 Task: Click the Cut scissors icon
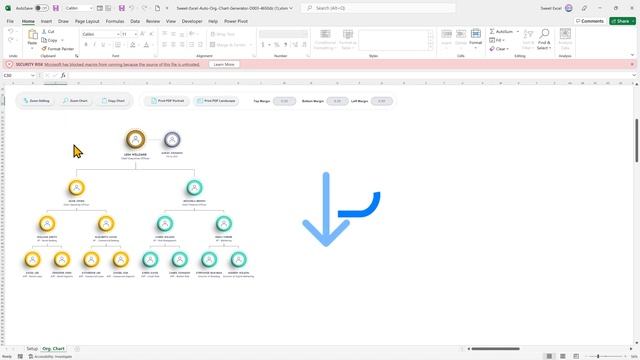pyautogui.click(x=44, y=31)
